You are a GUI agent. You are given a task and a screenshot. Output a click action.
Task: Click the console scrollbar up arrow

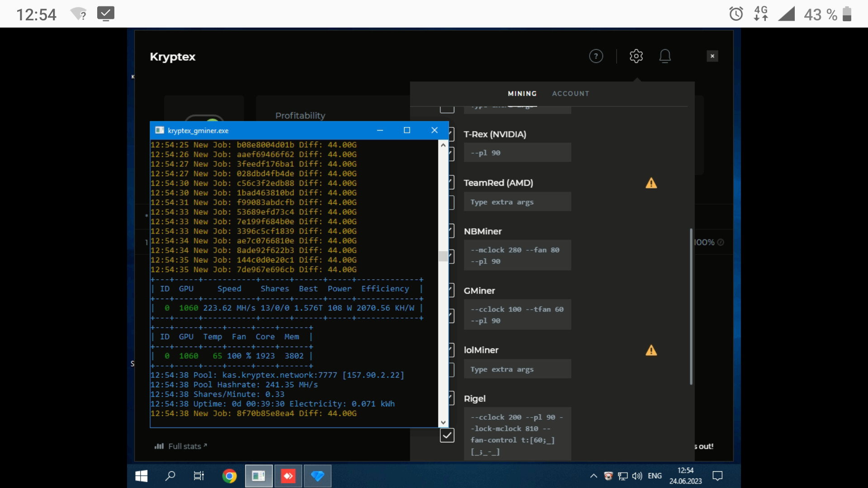443,145
